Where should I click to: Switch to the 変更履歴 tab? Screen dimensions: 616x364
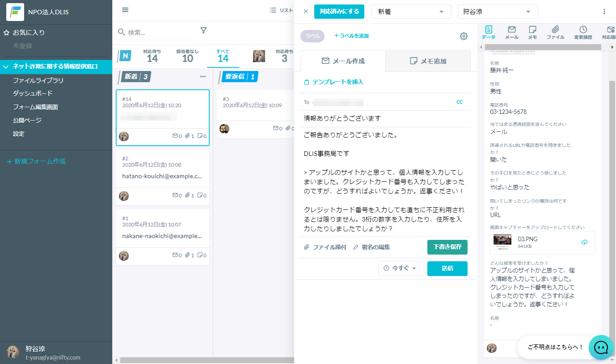click(583, 33)
